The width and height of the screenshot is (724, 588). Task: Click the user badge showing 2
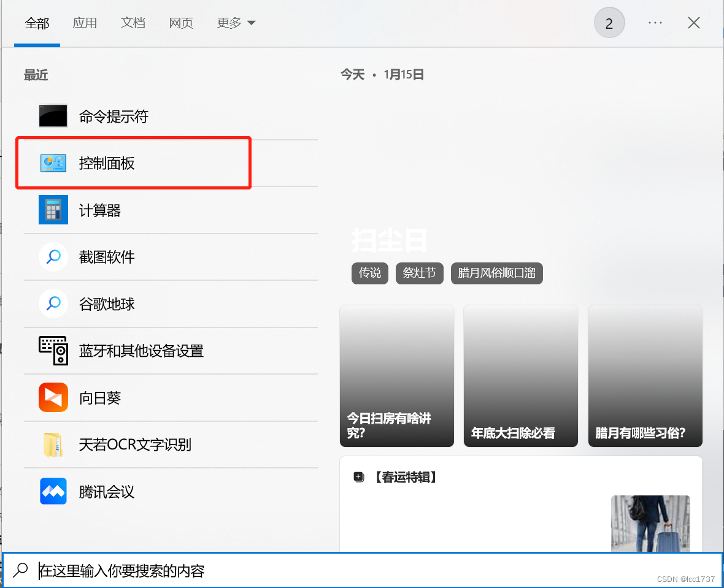click(x=609, y=22)
